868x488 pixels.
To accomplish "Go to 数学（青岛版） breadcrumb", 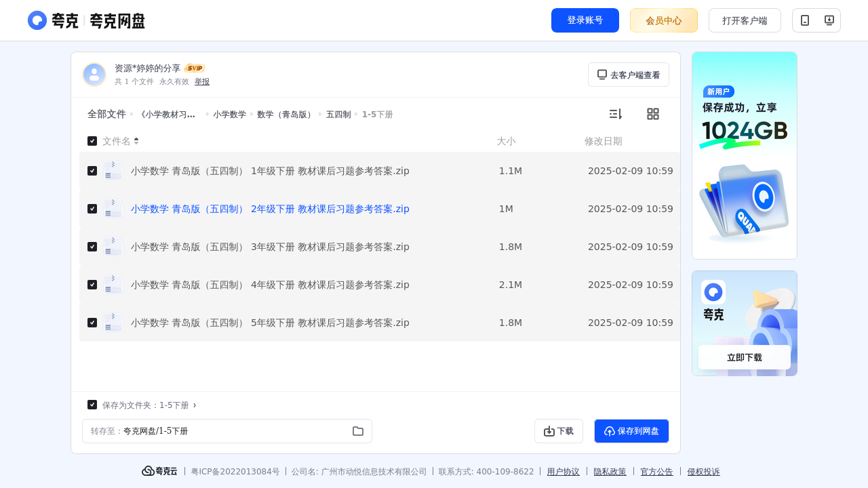I will (286, 115).
